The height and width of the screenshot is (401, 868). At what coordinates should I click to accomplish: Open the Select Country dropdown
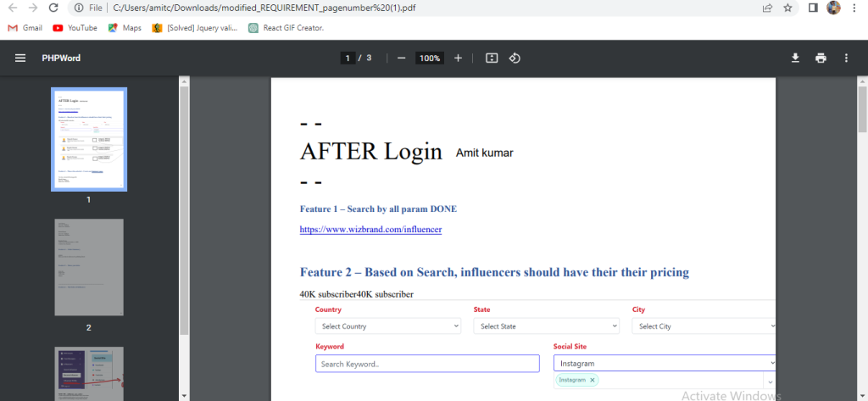click(x=388, y=326)
